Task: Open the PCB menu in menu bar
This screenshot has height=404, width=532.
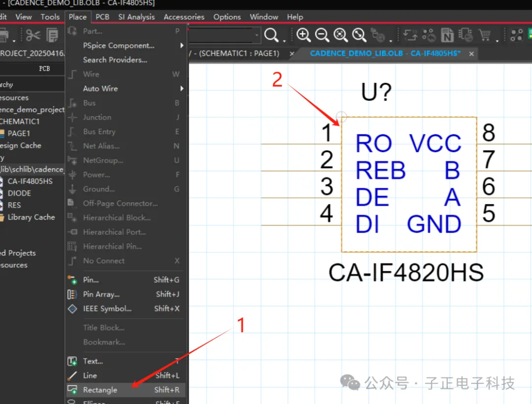Action: (x=102, y=17)
